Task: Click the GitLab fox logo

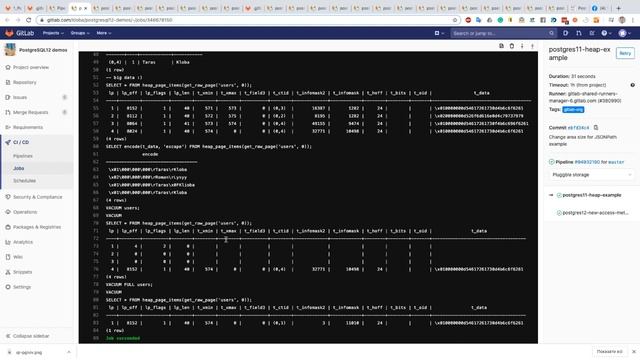Action: pyautogui.click(x=9, y=33)
